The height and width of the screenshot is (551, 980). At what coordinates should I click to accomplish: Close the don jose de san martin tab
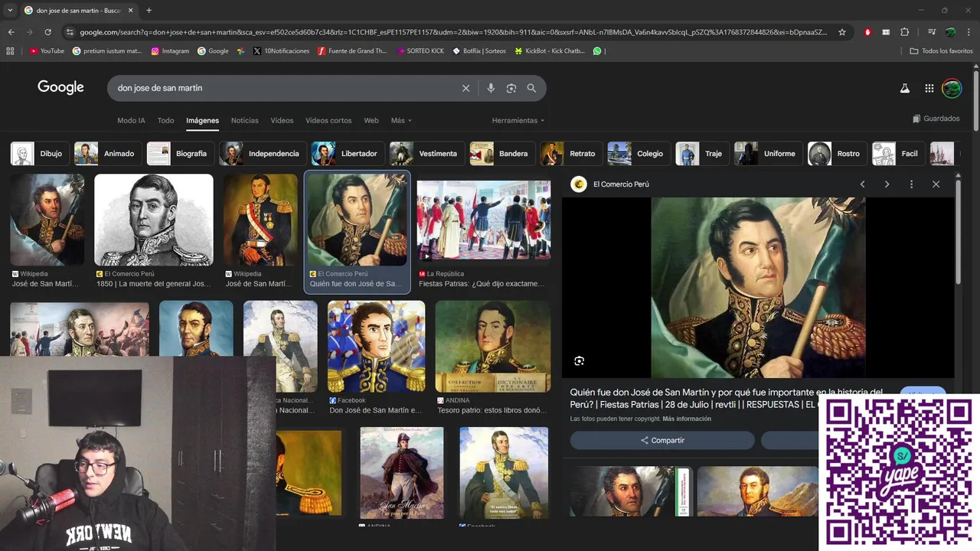pos(129,11)
